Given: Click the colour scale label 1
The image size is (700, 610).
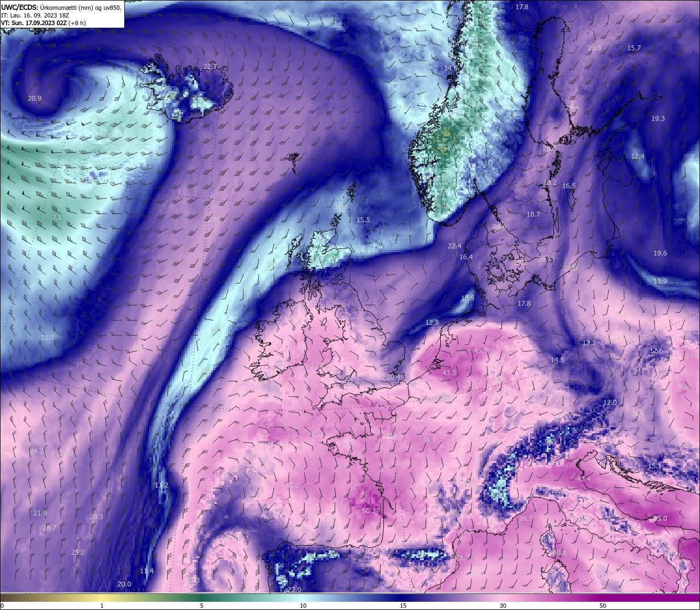Looking at the screenshot, I should [102, 606].
